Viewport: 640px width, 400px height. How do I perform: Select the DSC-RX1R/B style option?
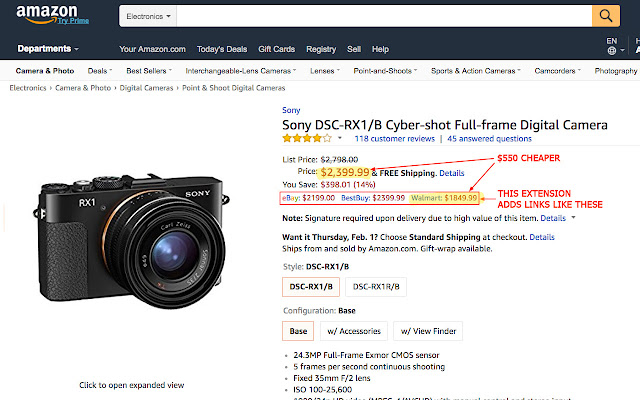point(376,287)
